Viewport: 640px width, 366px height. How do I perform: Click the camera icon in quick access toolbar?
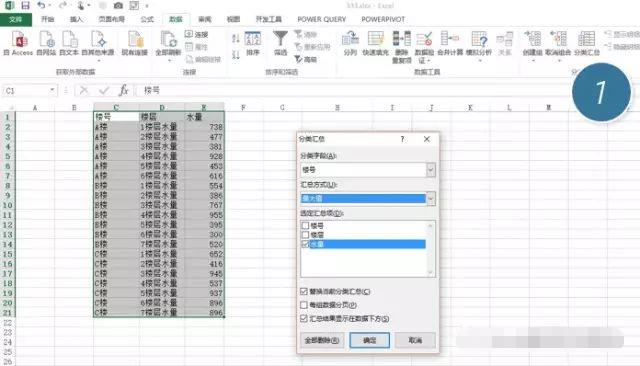[x=118, y=6]
